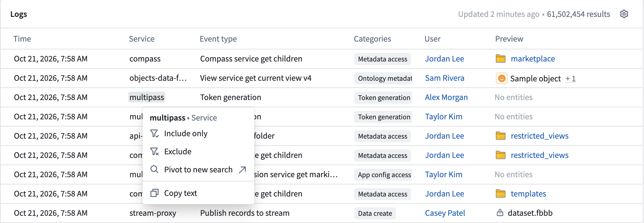Click the external arrow icon beside Pivot to new search
Image resolution: width=644 pixels, height=223 pixels.
tap(242, 170)
